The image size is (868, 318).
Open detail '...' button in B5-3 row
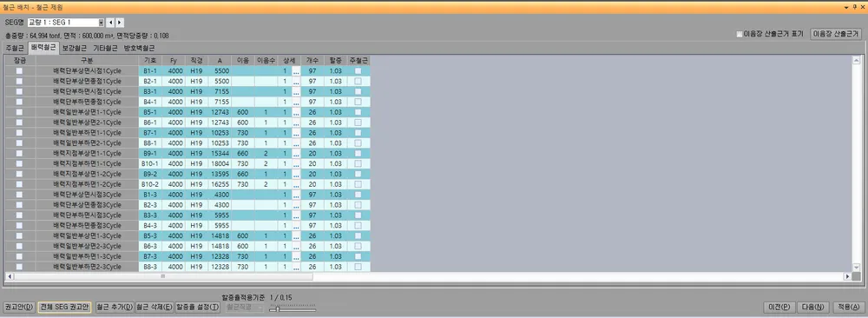pos(296,236)
